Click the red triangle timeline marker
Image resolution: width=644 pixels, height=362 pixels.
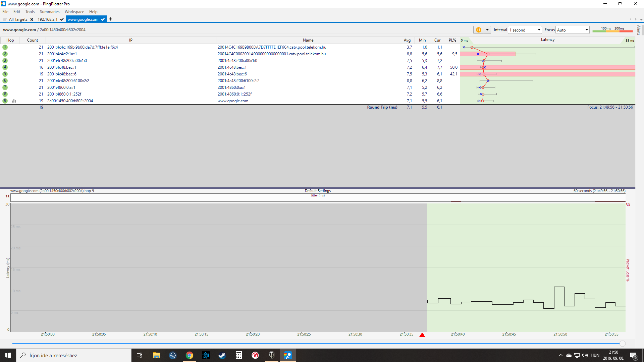click(x=422, y=335)
